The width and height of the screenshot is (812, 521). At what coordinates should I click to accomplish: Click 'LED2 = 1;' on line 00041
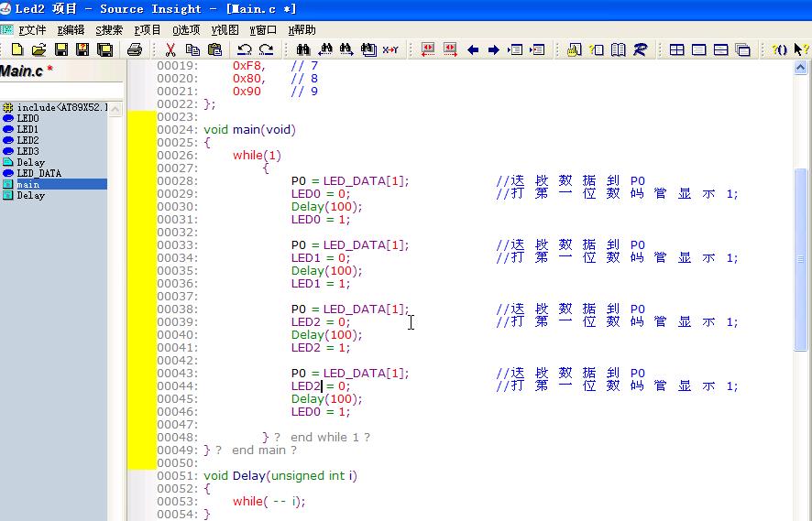pyautogui.click(x=321, y=348)
